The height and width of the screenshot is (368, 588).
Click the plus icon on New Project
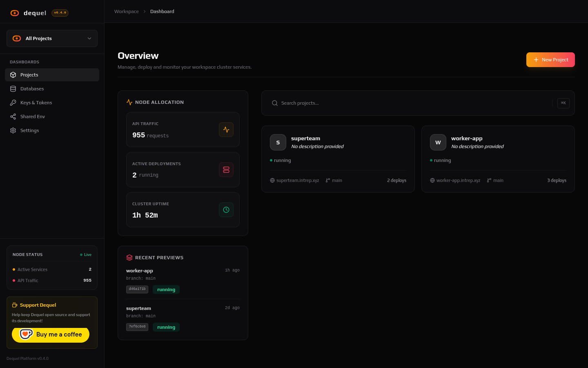536,60
